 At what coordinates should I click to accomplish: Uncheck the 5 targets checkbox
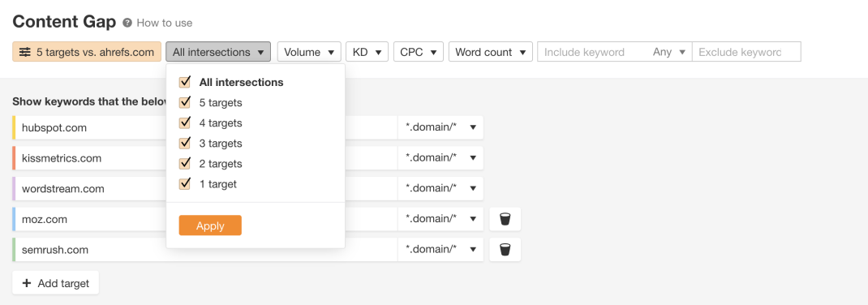pyautogui.click(x=185, y=102)
